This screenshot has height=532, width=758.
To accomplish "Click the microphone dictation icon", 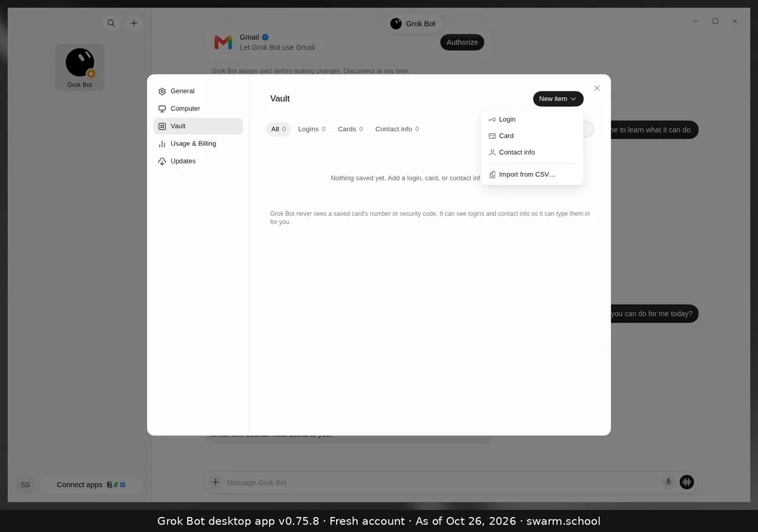I will 668,482.
